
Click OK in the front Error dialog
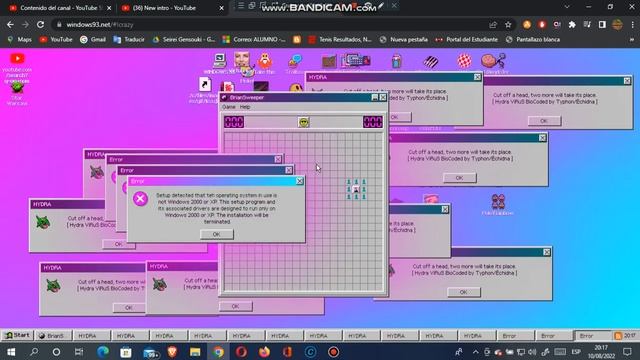tap(217, 234)
